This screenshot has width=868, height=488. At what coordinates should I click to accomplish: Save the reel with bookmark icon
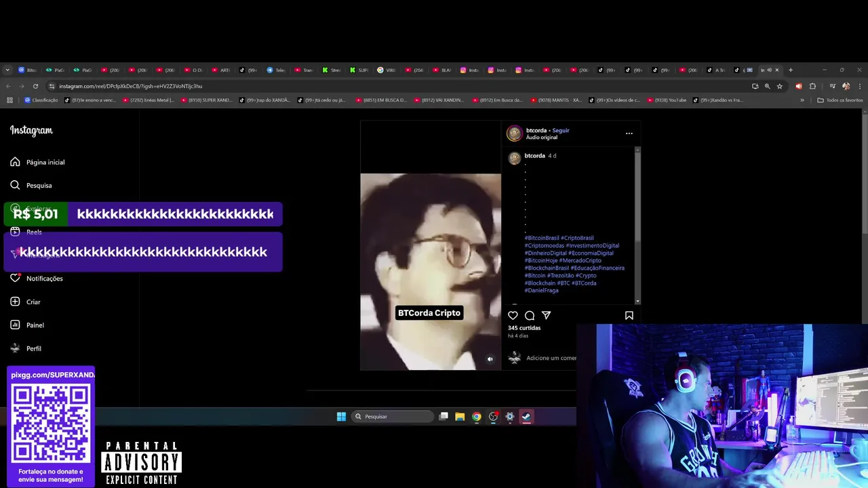click(629, 315)
